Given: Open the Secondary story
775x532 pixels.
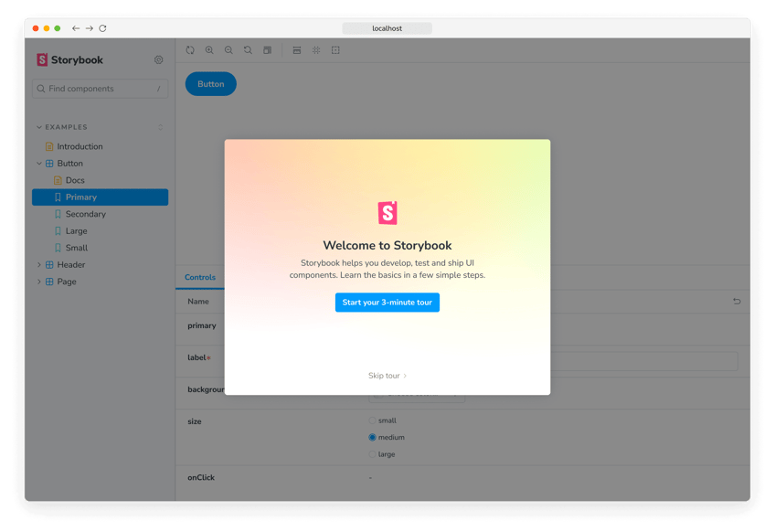Looking at the screenshot, I should point(85,214).
